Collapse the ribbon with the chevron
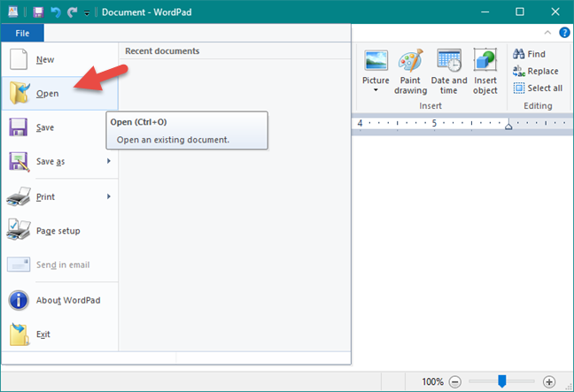The height and width of the screenshot is (392, 574). click(547, 33)
